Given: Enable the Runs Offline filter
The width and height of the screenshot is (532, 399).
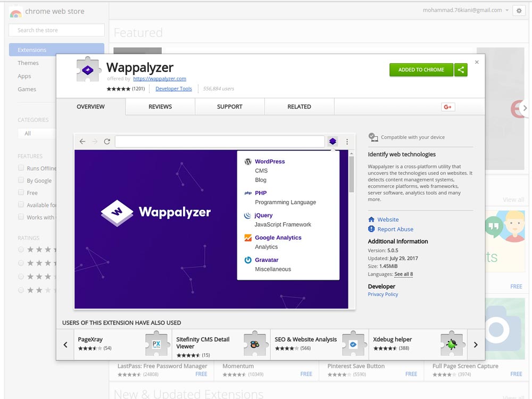Looking at the screenshot, I should tap(20, 168).
